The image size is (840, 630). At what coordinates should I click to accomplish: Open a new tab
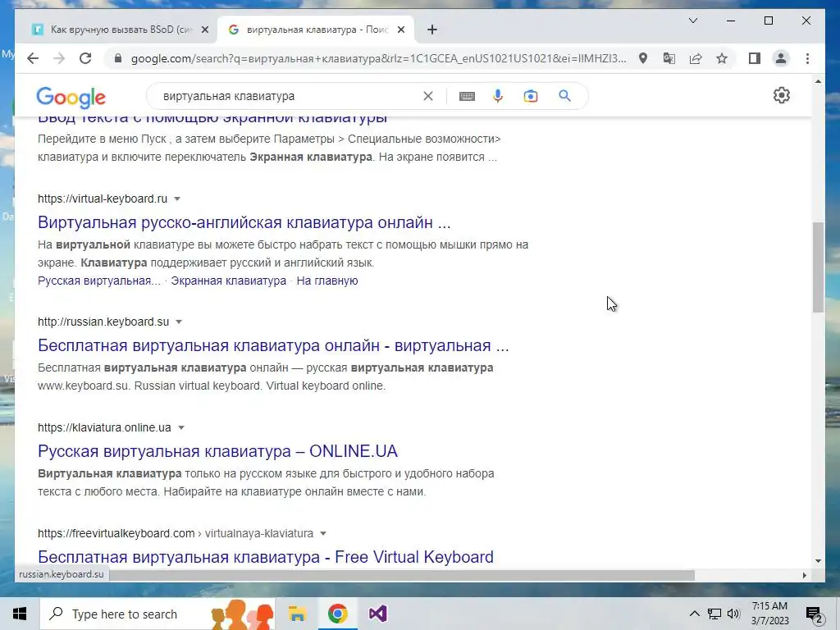pyautogui.click(x=432, y=30)
